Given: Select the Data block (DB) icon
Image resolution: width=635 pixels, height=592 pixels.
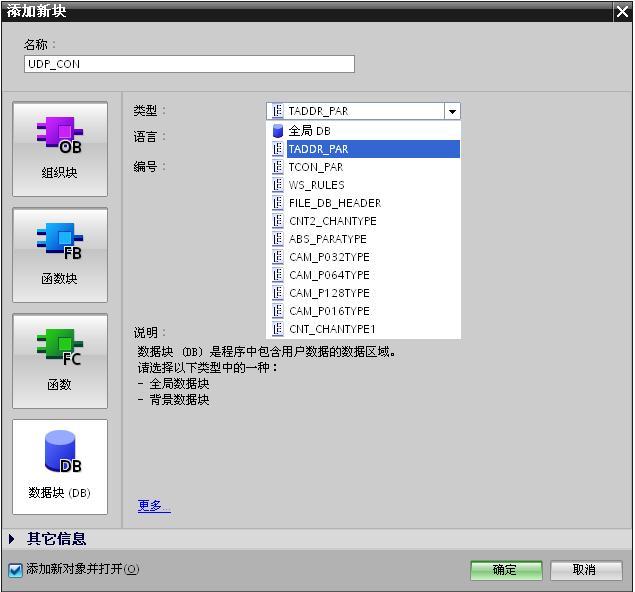Looking at the screenshot, I should (60, 467).
